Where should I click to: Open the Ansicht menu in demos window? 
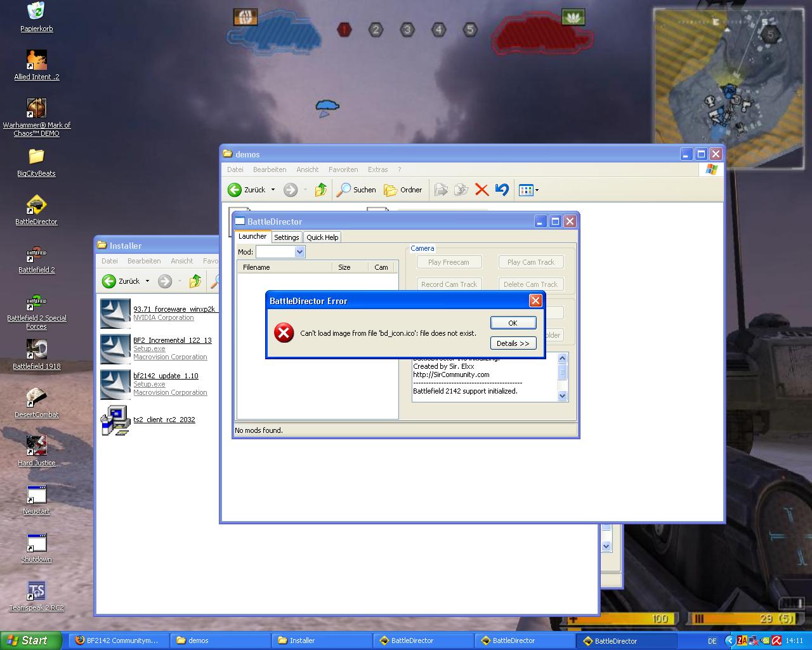(308, 169)
